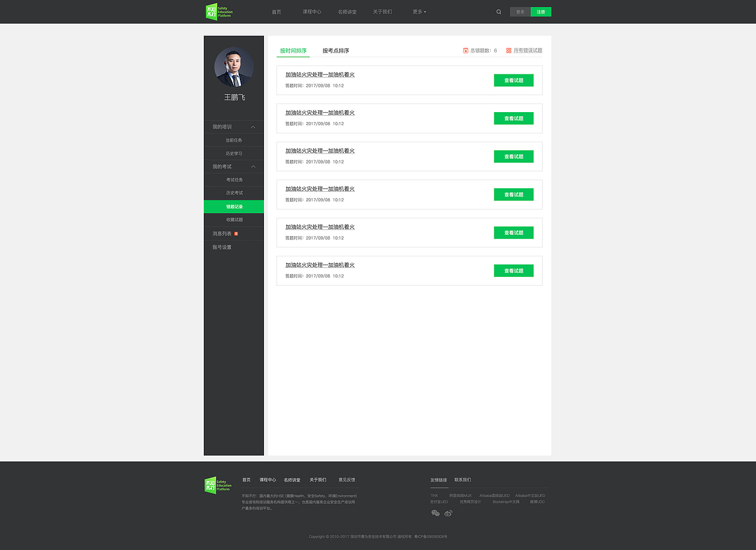Click the username 王鹏飞 under the avatar

click(x=234, y=97)
